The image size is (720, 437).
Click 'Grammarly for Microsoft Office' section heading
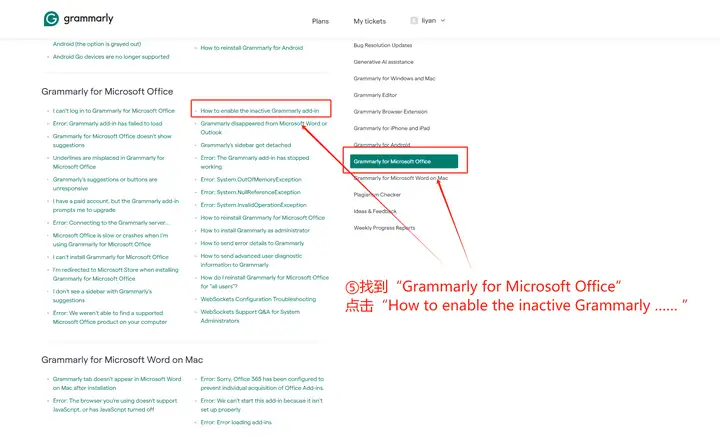coord(107,91)
